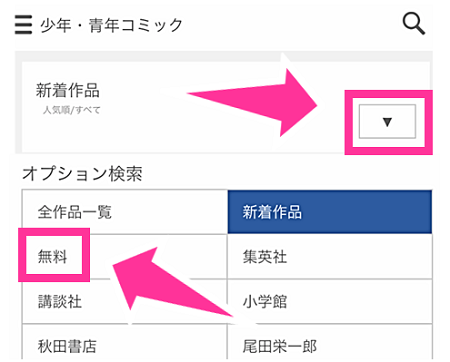
Task: Choose the 無料 filter
Action: 53,257
